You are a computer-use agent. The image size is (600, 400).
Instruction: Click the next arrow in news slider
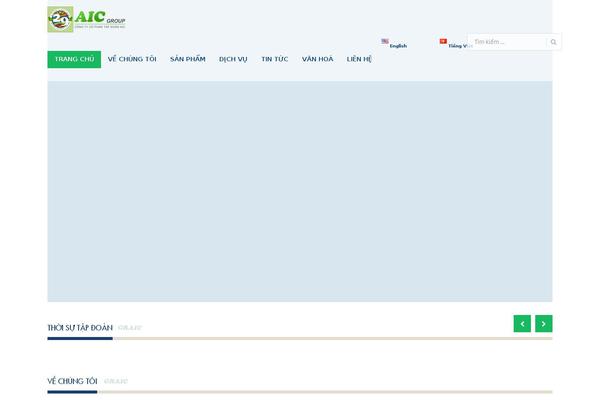coord(543,324)
